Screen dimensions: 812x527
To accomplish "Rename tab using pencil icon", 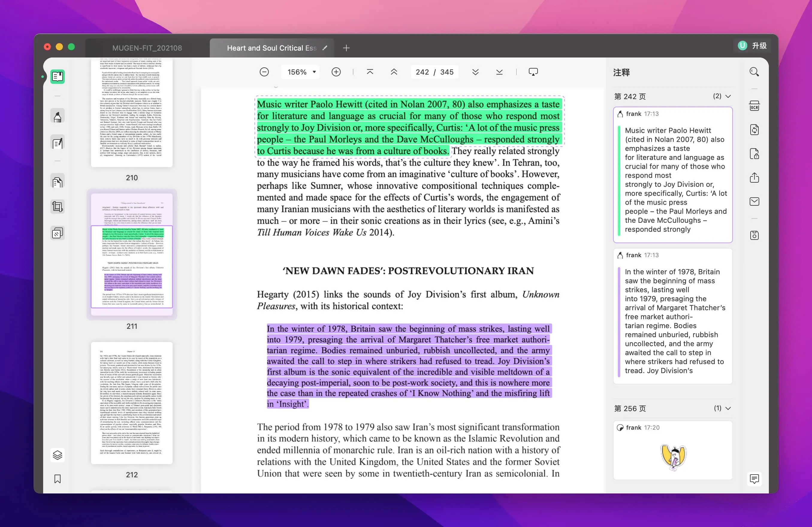I will coord(325,48).
